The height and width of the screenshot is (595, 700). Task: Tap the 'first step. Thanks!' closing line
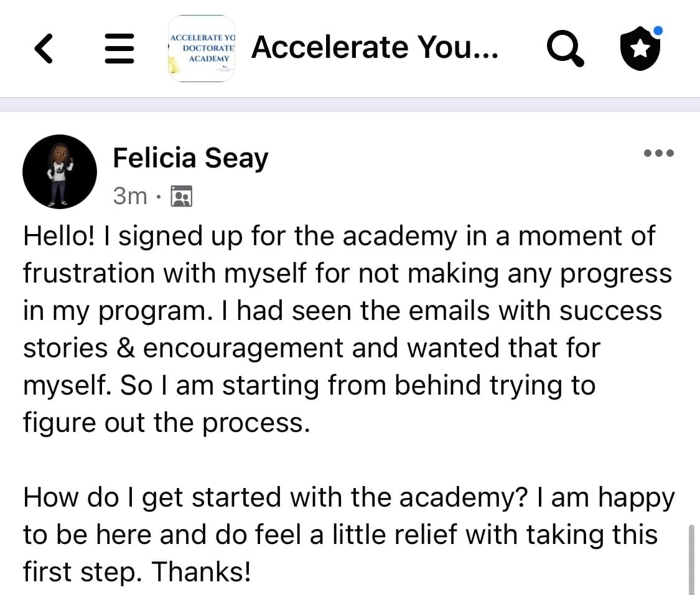[x=137, y=573]
